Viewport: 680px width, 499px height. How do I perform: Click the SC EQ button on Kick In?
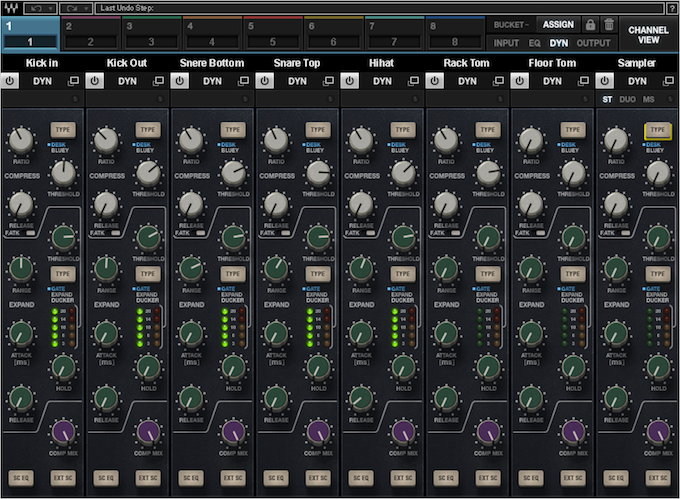[21, 478]
